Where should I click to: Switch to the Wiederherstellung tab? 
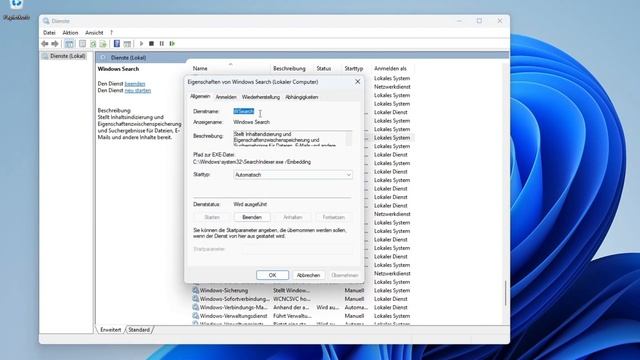click(261, 97)
